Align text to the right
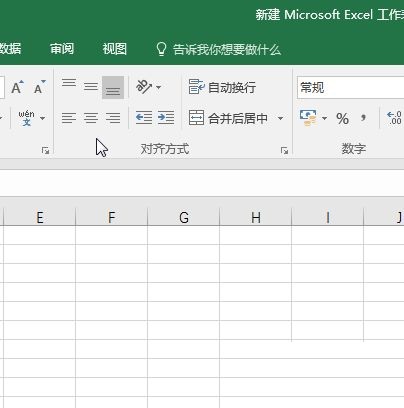This screenshot has width=404, height=408. click(113, 118)
